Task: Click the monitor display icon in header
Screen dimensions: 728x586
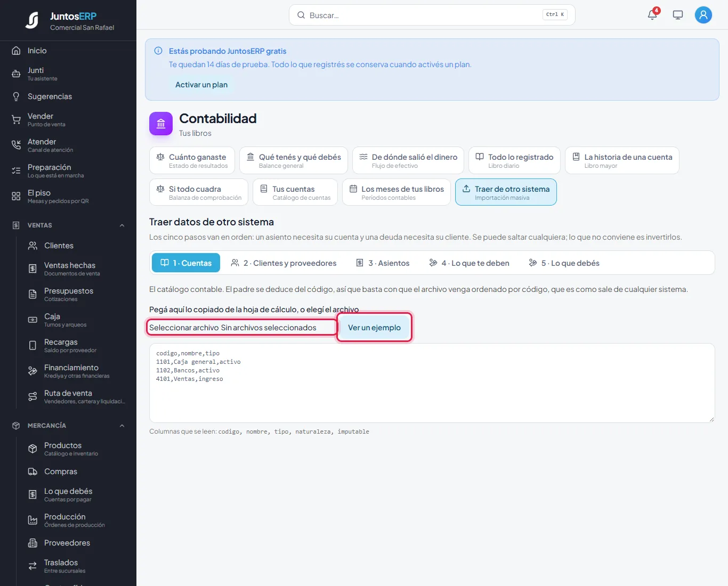Action: pos(678,15)
